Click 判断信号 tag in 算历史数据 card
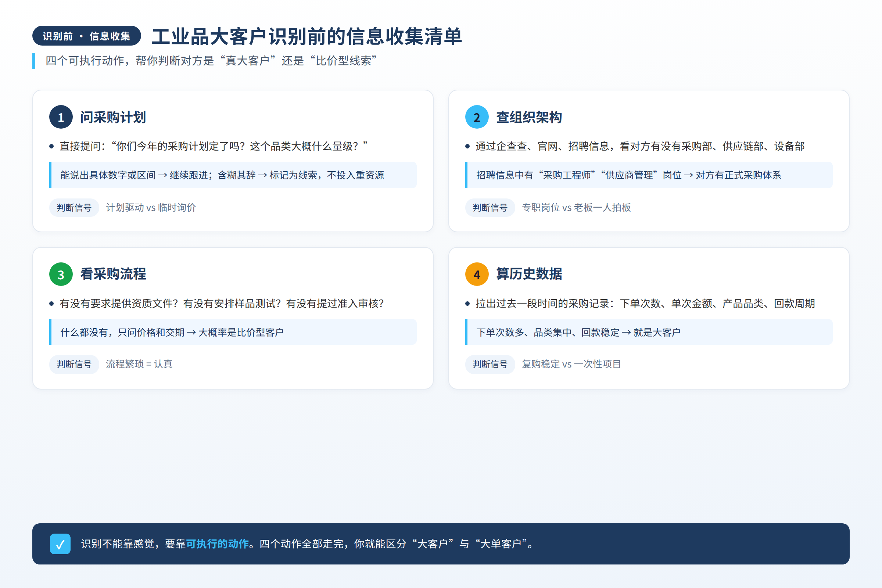The width and height of the screenshot is (882, 588). coord(490,364)
